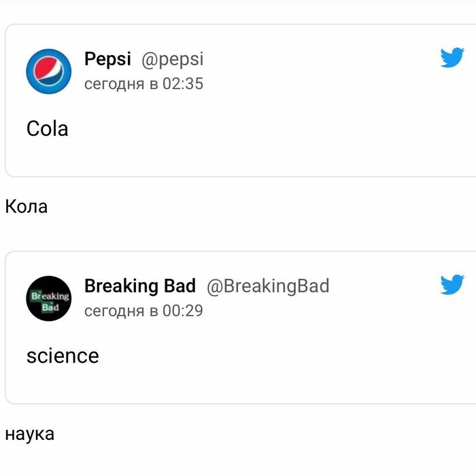Open the Pepsi display name

tap(107, 59)
